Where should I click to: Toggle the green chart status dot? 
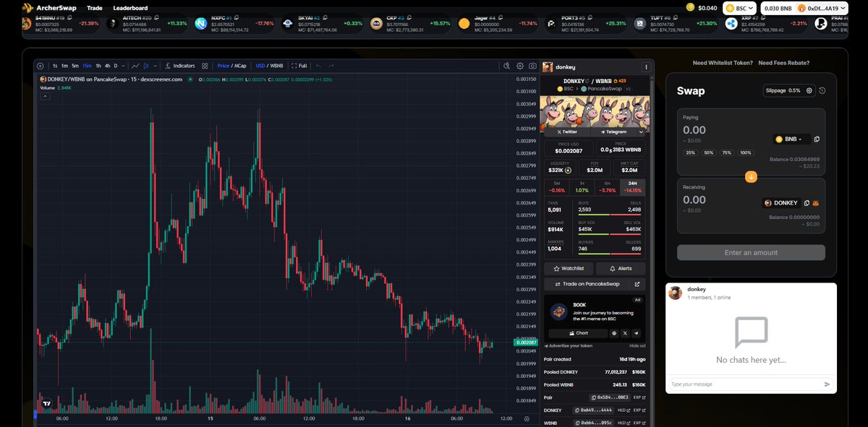190,79
